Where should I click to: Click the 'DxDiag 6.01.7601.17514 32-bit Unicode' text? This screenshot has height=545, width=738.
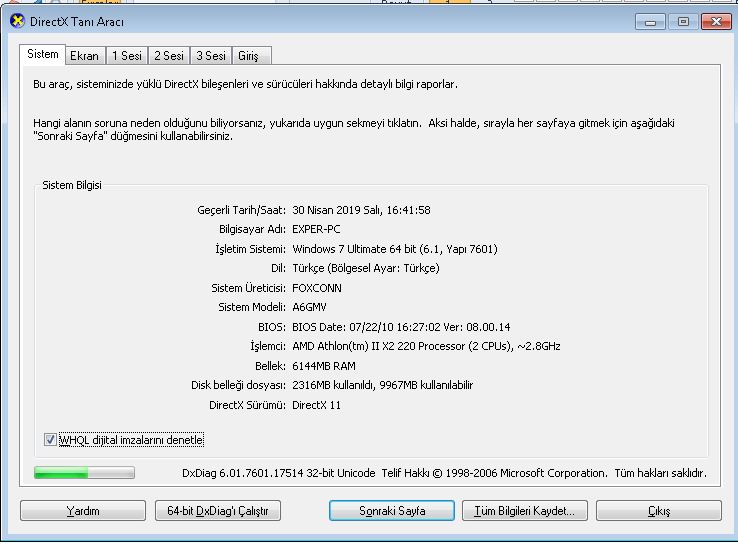coord(279,473)
